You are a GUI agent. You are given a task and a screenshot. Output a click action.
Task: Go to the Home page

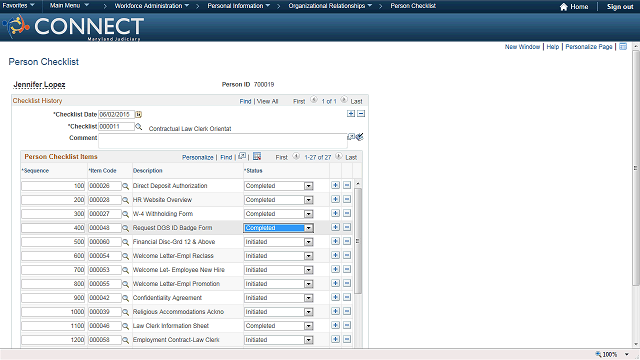click(574, 7)
